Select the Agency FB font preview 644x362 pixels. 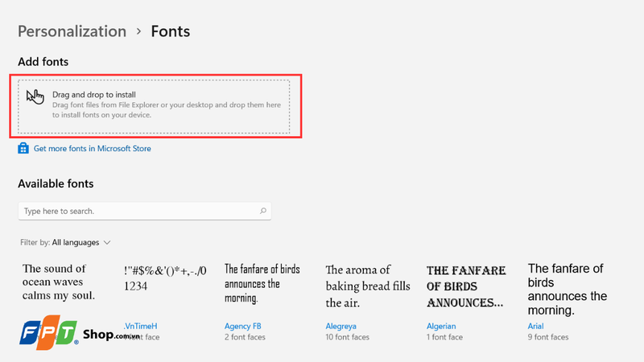[x=262, y=283]
